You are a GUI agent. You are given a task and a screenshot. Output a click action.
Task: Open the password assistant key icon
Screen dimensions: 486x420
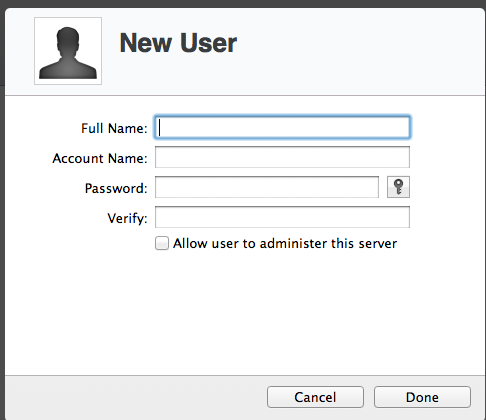(x=398, y=187)
